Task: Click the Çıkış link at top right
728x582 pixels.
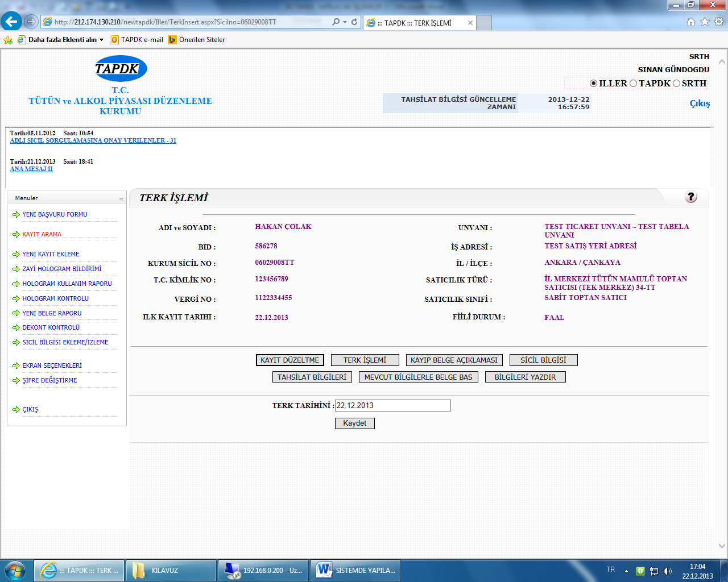Action: point(700,103)
